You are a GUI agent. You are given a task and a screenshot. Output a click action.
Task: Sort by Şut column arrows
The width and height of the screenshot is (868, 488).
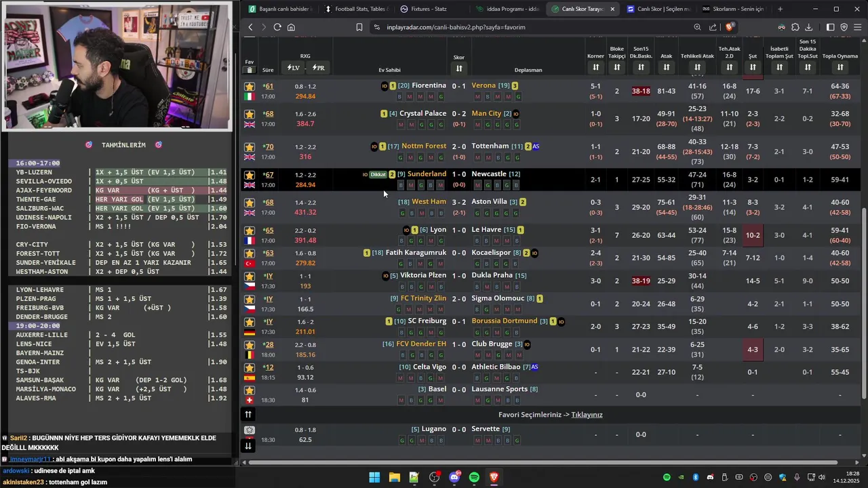click(753, 67)
